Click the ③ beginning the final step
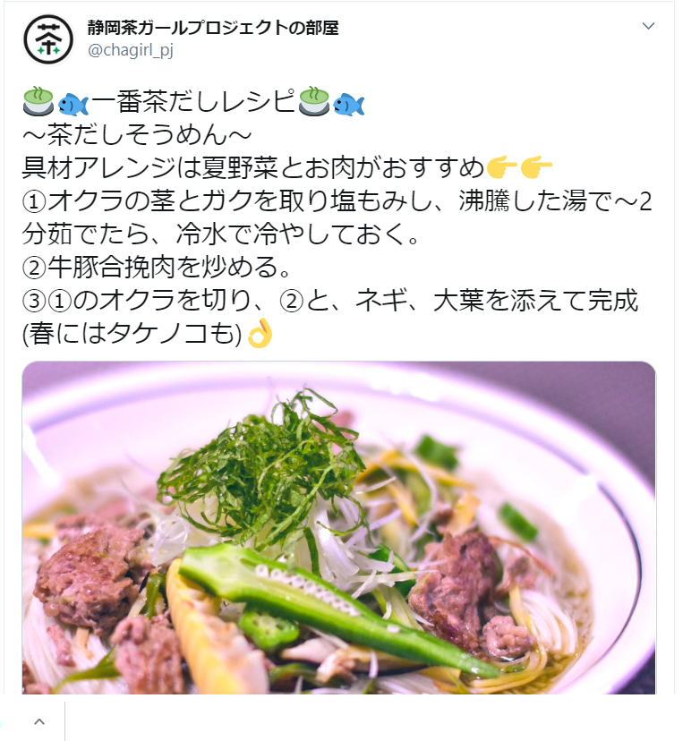This screenshot has width=700, height=741. click(34, 301)
